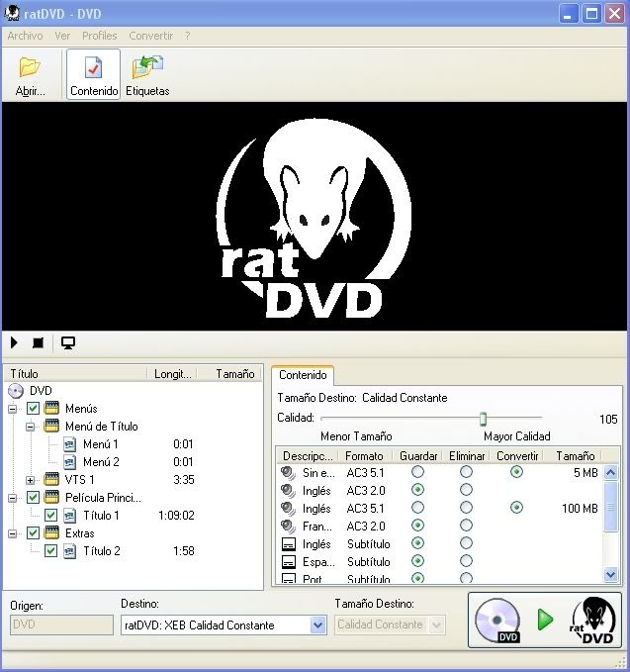Select the Contenido tab in right panel
The width and height of the screenshot is (630, 672).
(303, 375)
